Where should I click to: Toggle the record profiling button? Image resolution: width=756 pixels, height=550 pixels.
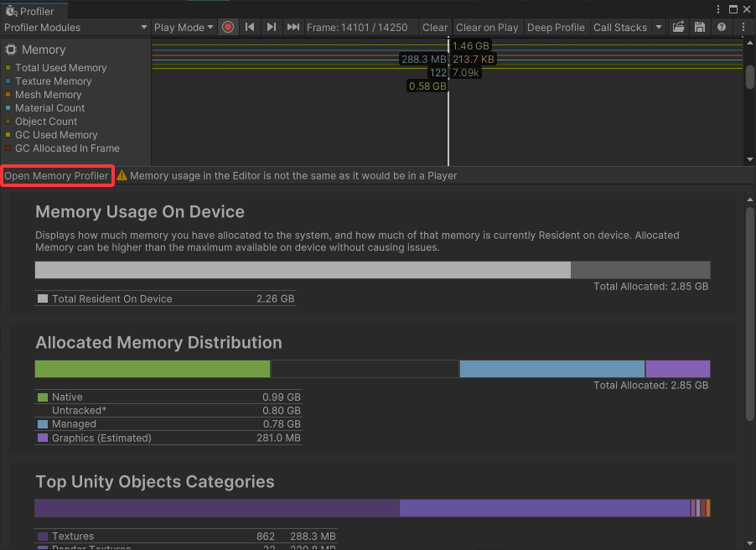coord(227,27)
